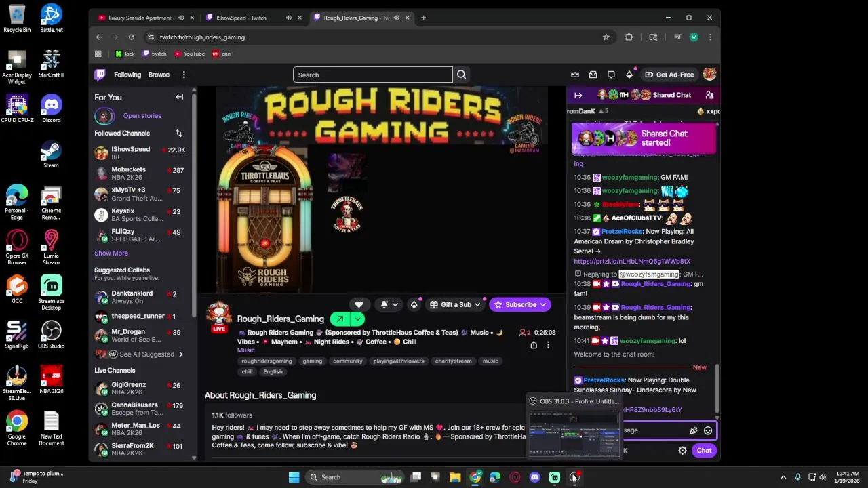The image size is (868, 488).
Task: Open Gift a Sub dropdown
Action: tap(455, 304)
